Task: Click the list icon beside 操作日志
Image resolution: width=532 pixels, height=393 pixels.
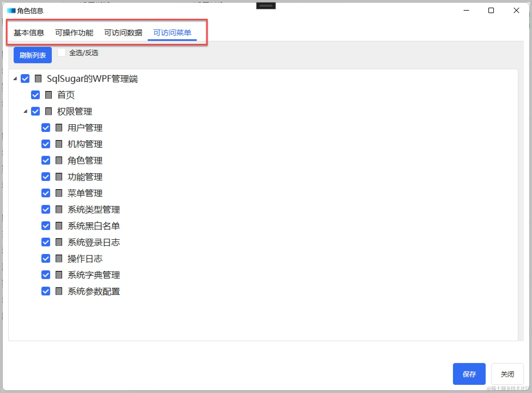Action: point(59,258)
